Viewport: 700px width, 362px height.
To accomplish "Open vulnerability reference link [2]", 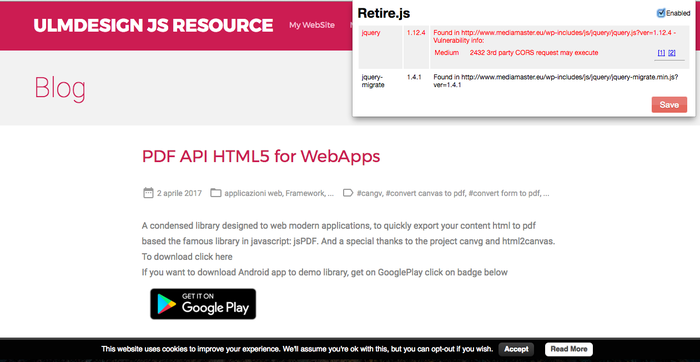I will click(672, 53).
